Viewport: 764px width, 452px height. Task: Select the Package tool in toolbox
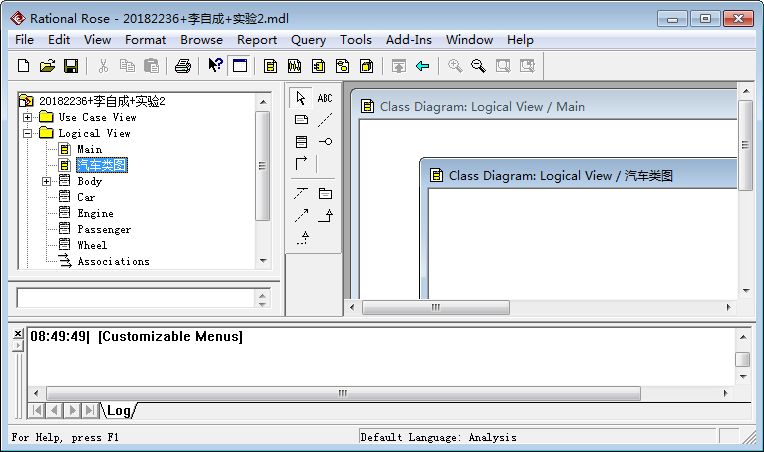pyautogui.click(x=325, y=194)
